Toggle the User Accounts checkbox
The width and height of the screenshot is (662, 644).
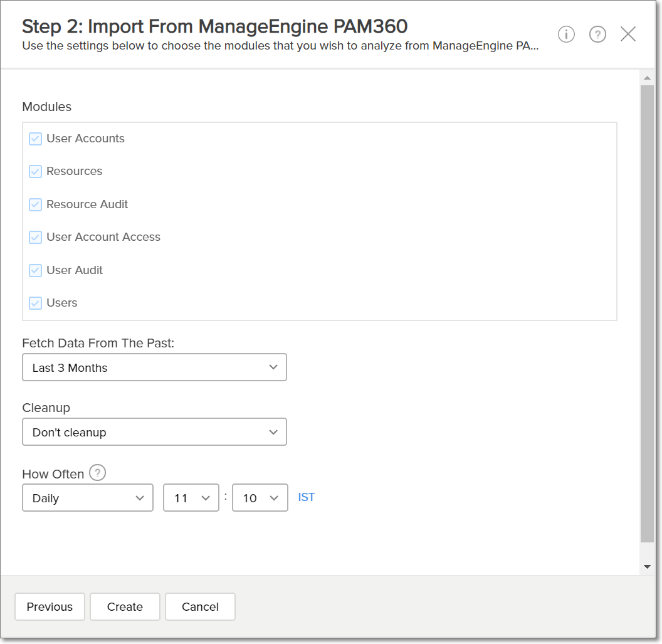[x=36, y=139]
